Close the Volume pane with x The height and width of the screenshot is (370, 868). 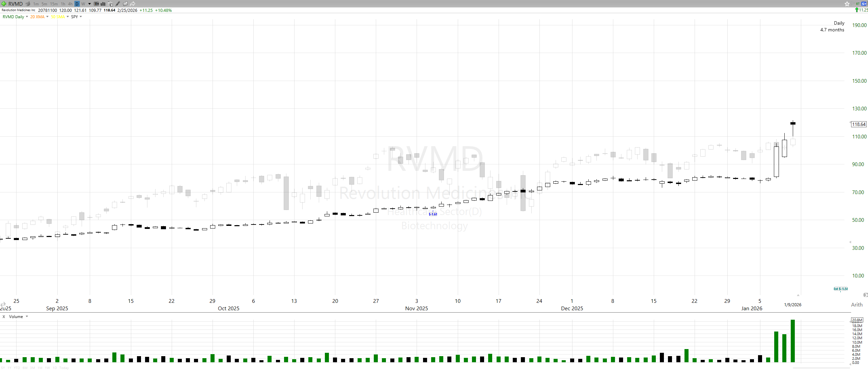tap(4, 317)
